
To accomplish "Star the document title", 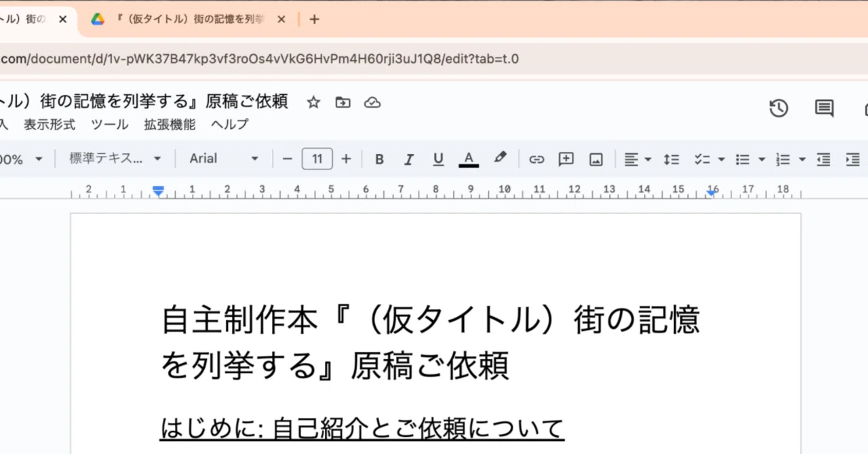I will [x=313, y=102].
